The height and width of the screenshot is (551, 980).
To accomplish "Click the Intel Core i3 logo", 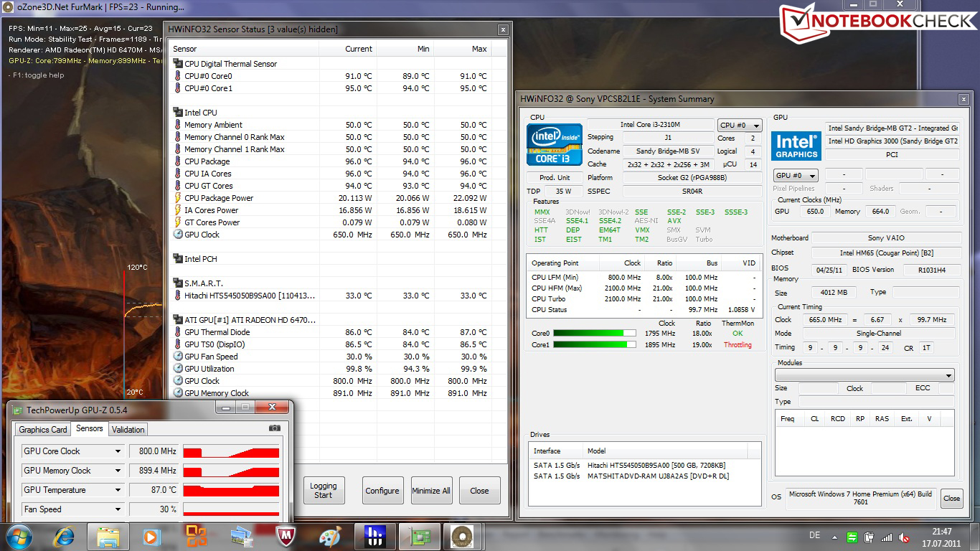I will pyautogui.click(x=555, y=146).
